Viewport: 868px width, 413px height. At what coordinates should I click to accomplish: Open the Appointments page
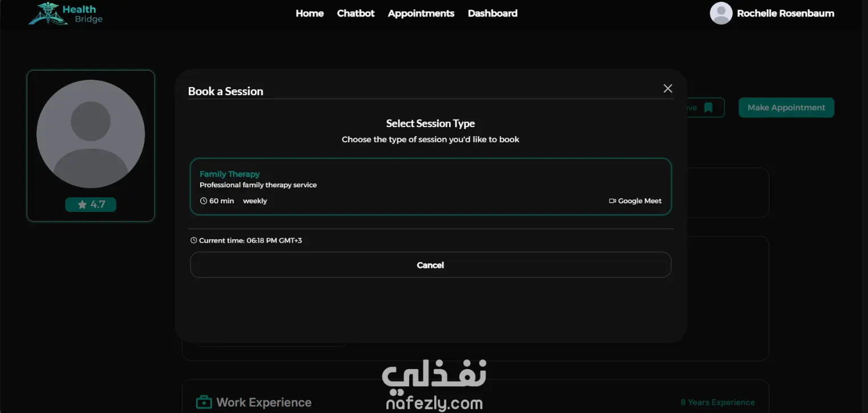click(421, 13)
